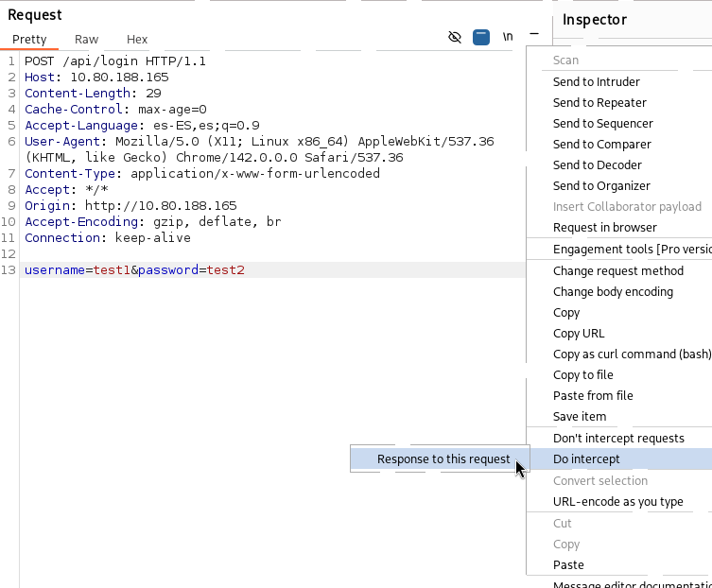Select Send to Intruder

[597, 81]
